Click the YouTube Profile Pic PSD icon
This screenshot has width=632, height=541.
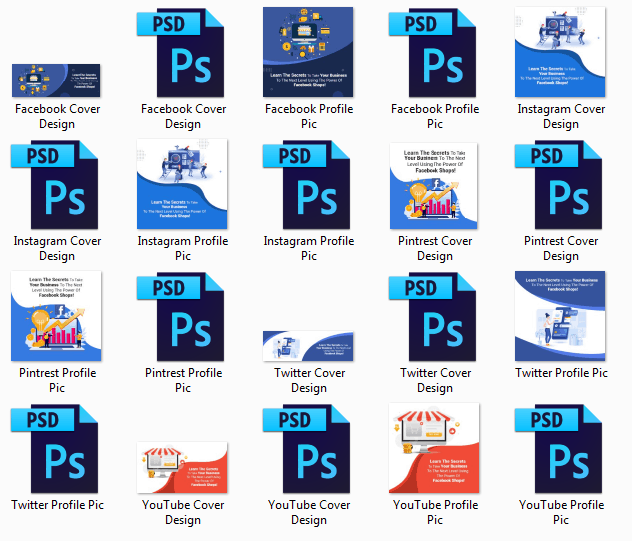point(560,449)
